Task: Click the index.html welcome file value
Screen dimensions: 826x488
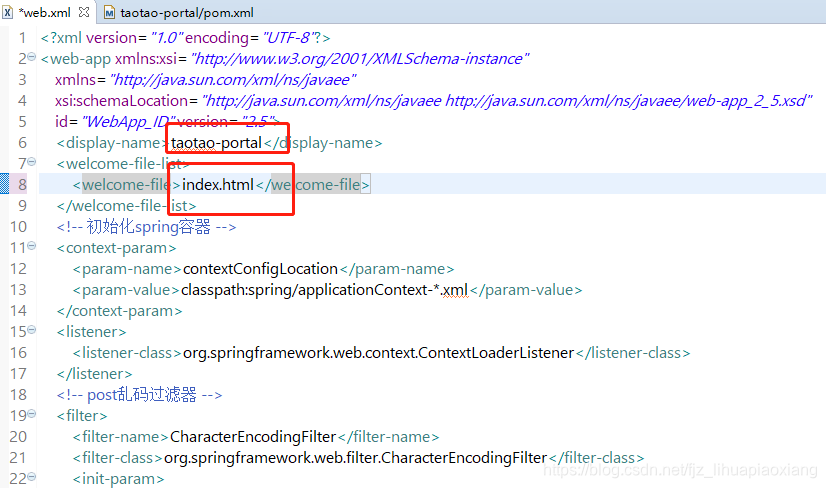Action: [218, 184]
